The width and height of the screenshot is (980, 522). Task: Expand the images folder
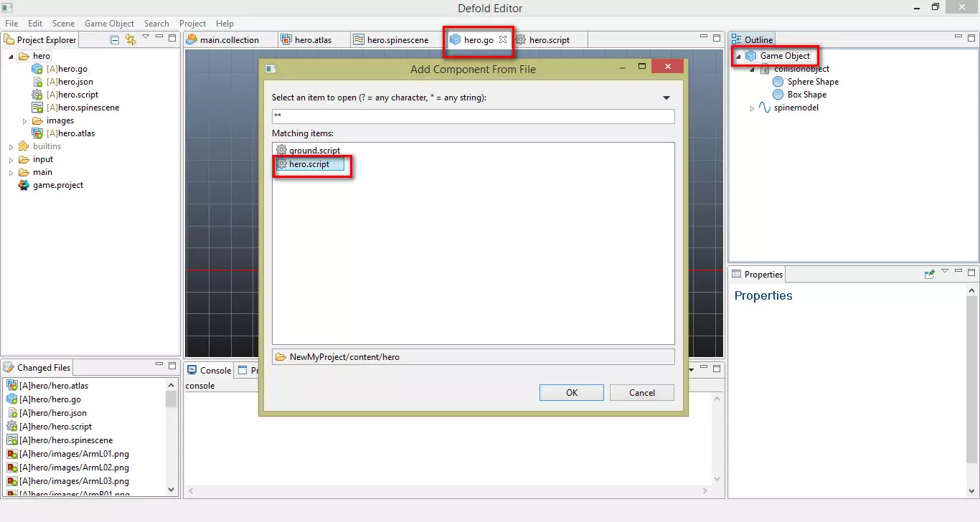click(x=24, y=121)
